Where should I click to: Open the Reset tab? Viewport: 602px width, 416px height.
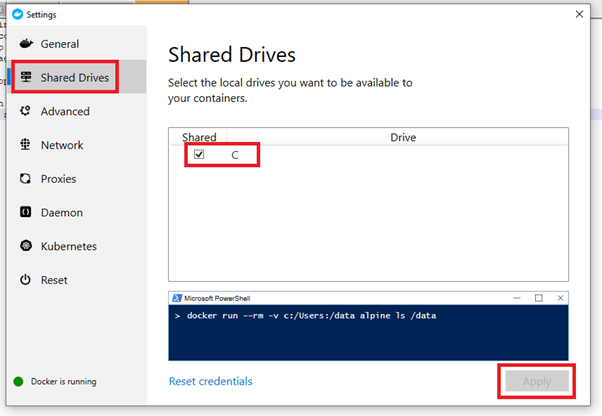click(77, 280)
